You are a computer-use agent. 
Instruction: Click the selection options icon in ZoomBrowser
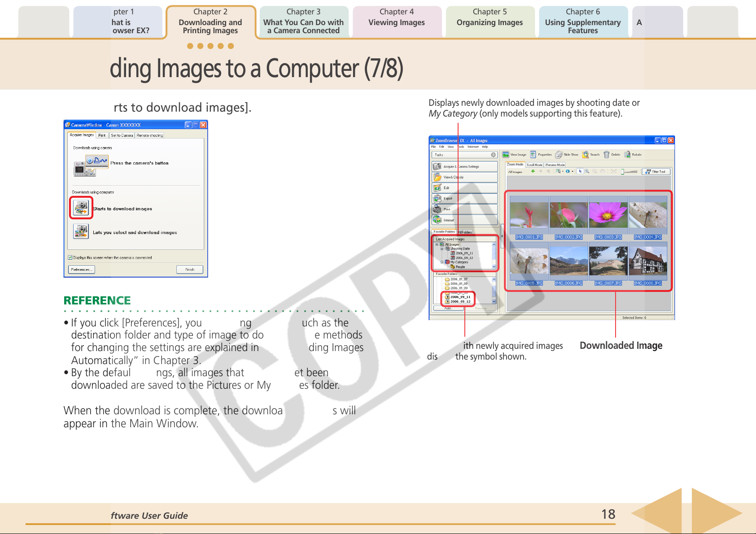pyautogui.click(x=558, y=171)
